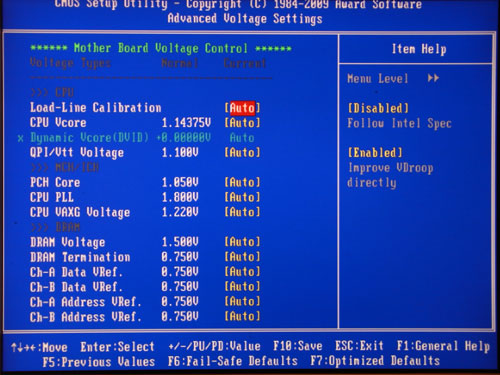Open the PCH Core Auto setting
500x375 pixels.
click(242, 182)
